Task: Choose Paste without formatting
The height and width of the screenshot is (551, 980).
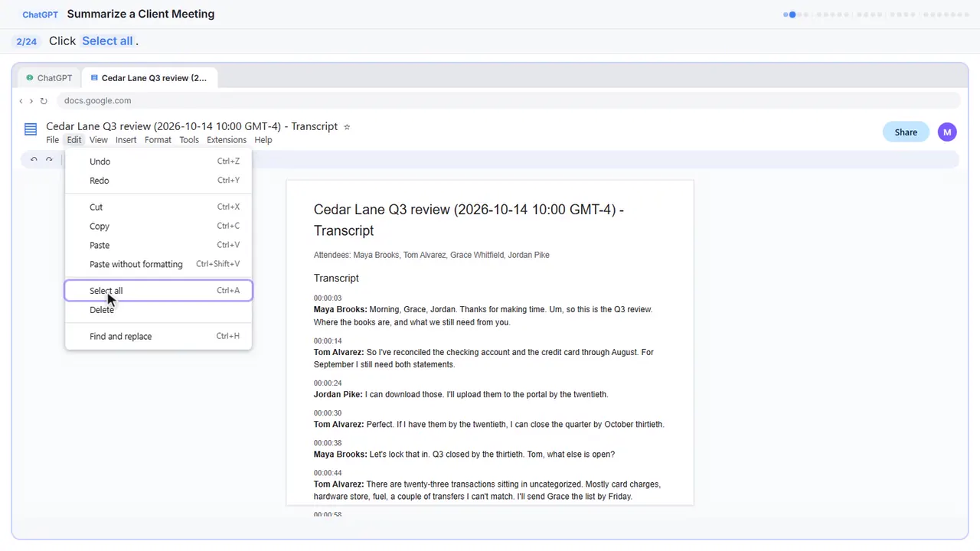Action: (x=158, y=265)
